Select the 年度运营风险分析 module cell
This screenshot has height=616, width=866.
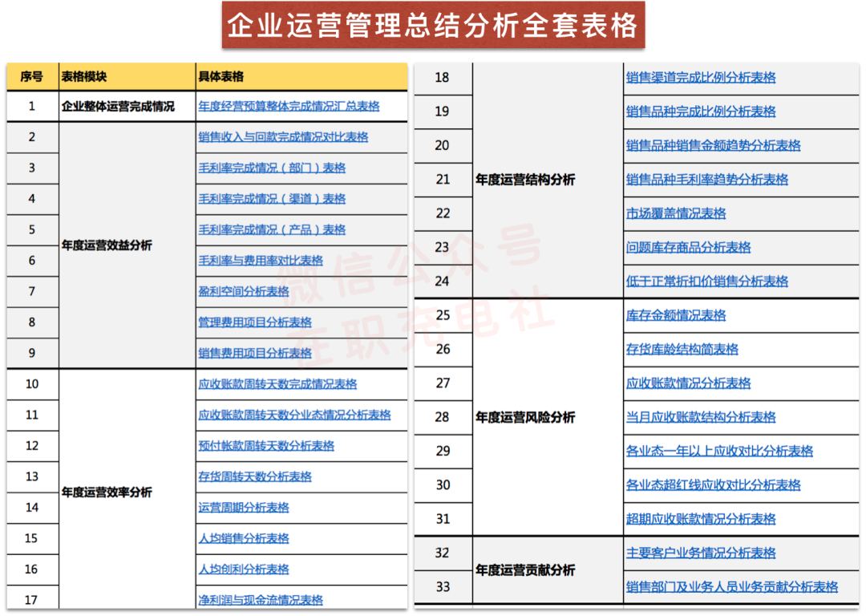[525, 417]
